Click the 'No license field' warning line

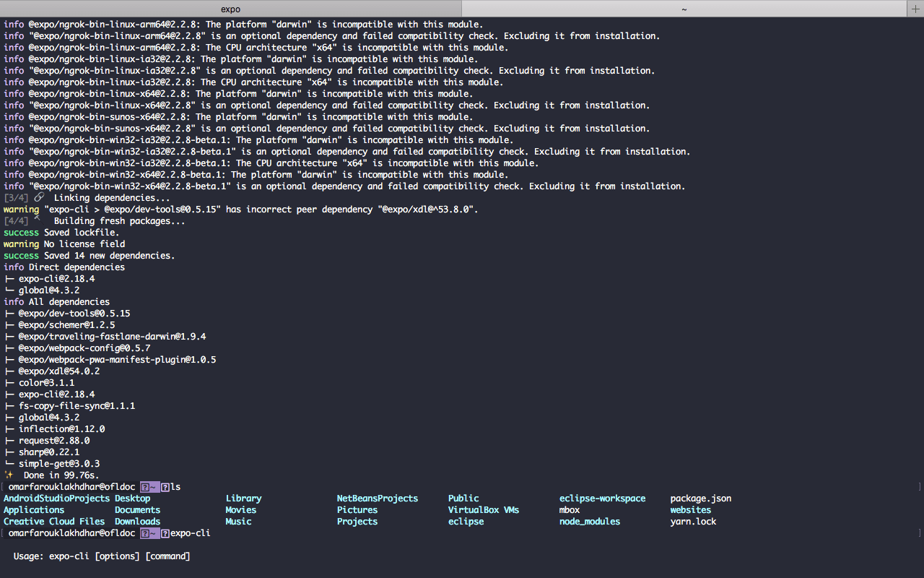64,244
